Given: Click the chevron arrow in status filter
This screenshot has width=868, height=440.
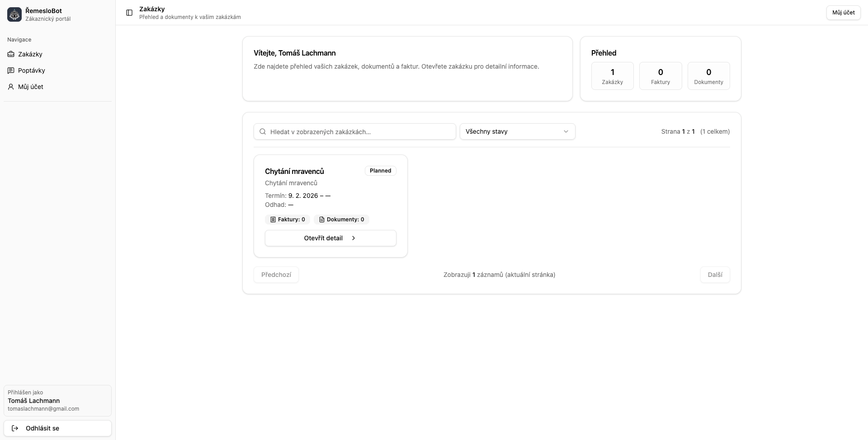Looking at the screenshot, I should [566, 131].
